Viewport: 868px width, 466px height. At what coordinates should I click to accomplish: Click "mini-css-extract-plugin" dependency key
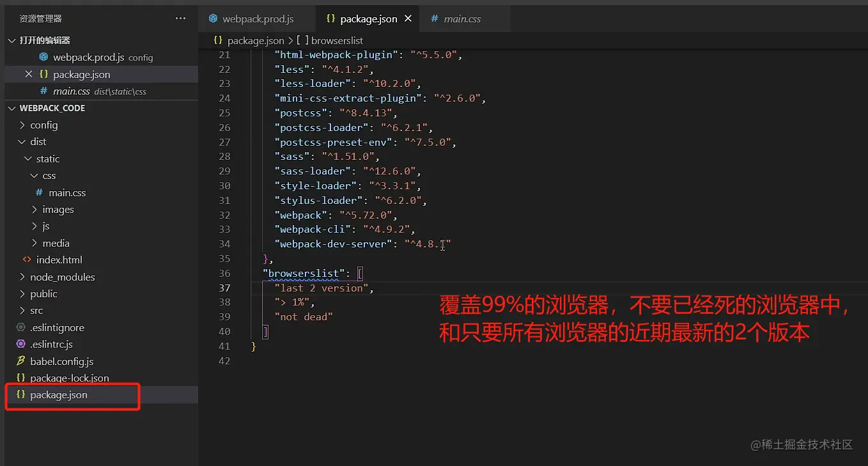click(348, 98)
